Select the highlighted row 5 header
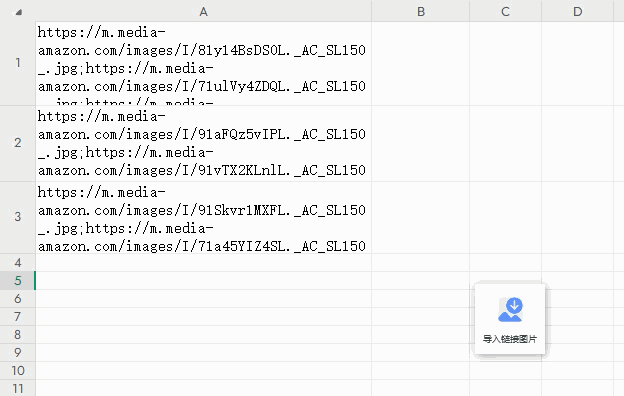The height and width of the screenshot is (396, 624). click(x=18, y=281)
